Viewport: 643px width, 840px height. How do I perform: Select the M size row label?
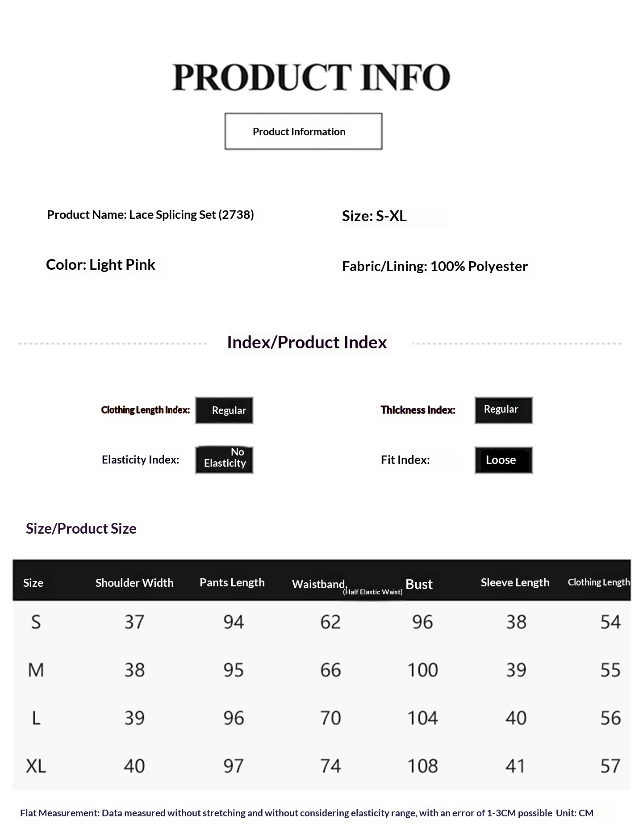click(36, 670)
